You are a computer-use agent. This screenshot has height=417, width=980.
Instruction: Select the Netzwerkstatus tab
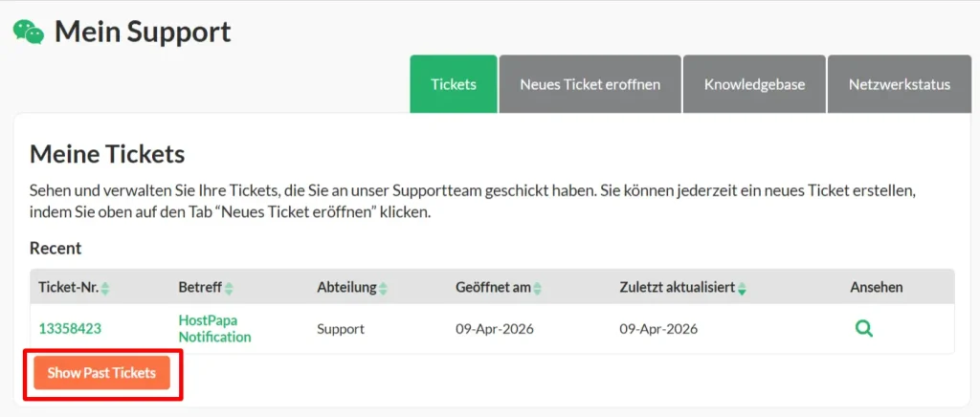pos(899,84)
